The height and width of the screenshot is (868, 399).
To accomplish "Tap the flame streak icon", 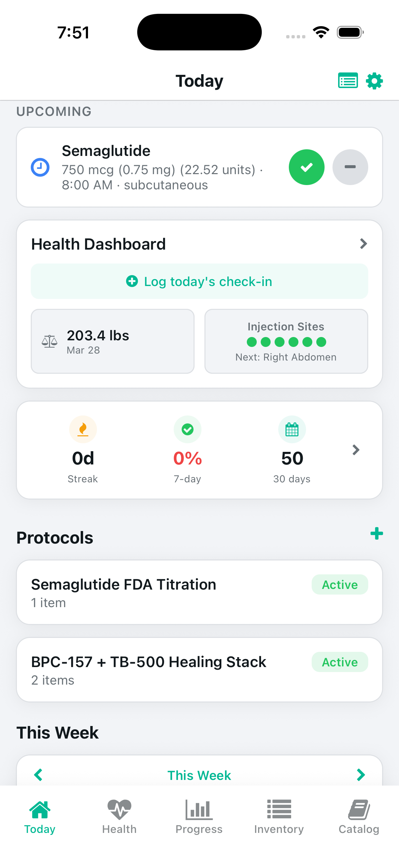I will [x=83, y=429].
